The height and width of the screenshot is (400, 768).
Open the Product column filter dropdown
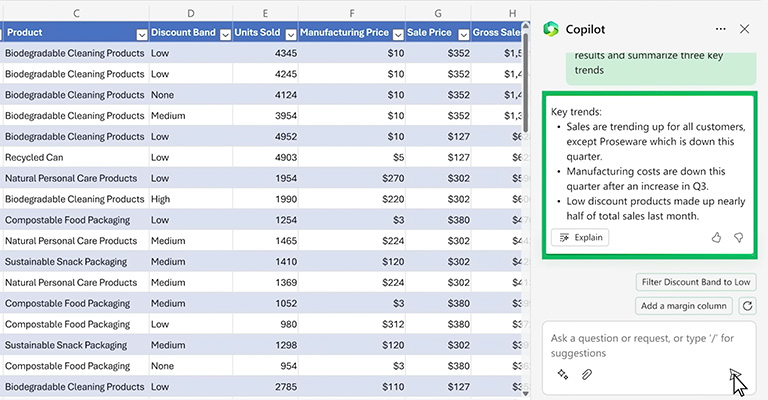coord(142,33)
